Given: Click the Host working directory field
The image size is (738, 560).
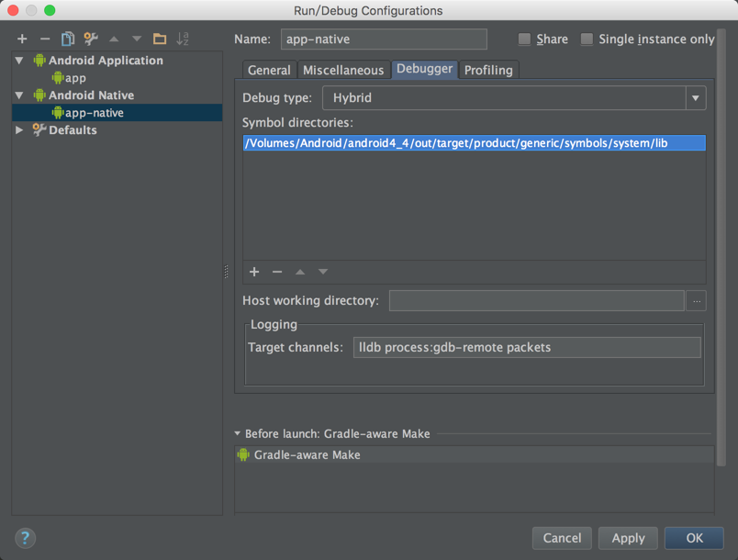Looking at the screenshot, I should pyautogui.click(x=537, y=301).
